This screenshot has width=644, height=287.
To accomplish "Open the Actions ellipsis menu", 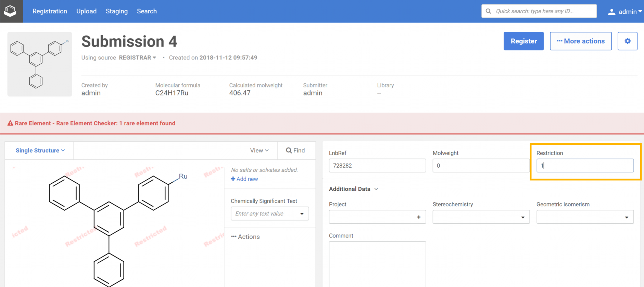I will point(245,237).
